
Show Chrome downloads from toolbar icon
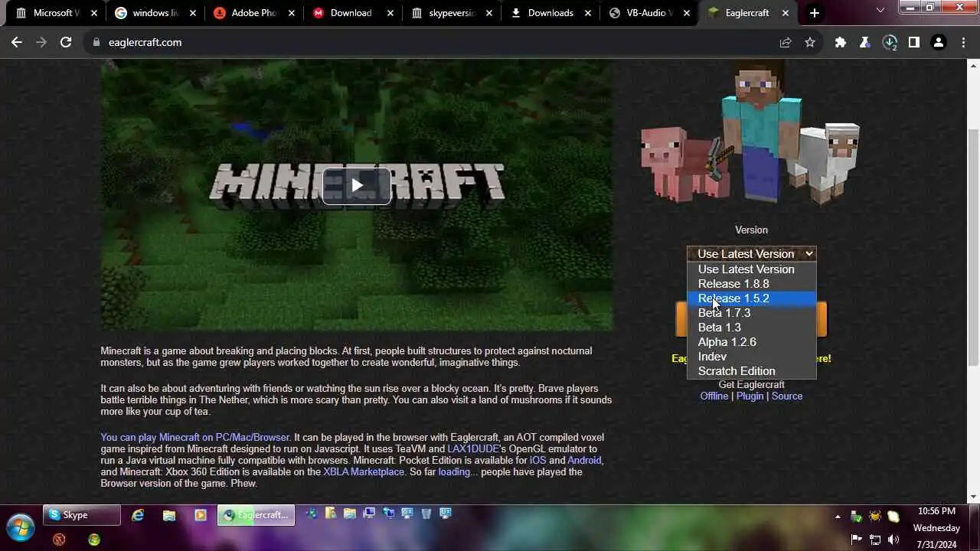coord(890,42)
